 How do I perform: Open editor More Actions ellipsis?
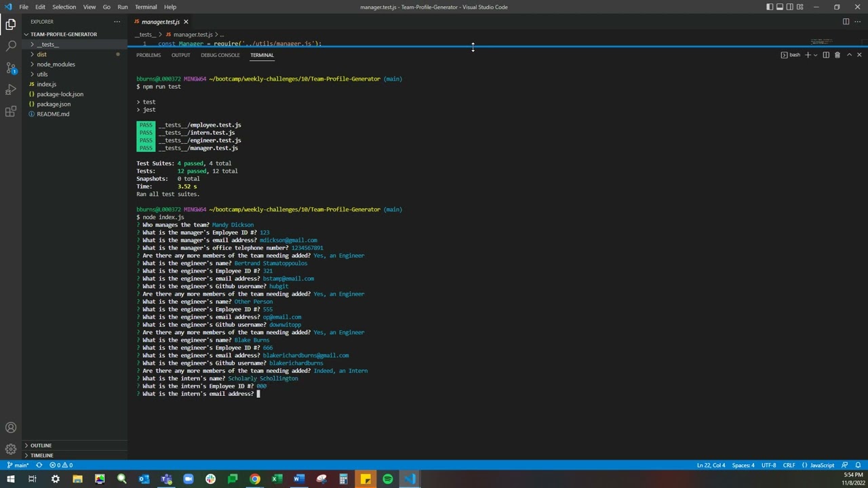pyautogui.click(x=859, y=22)
